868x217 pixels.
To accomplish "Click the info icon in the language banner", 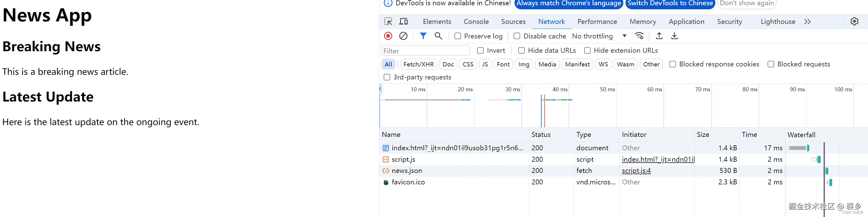I will pyautogui.click(x=388, y=3).
